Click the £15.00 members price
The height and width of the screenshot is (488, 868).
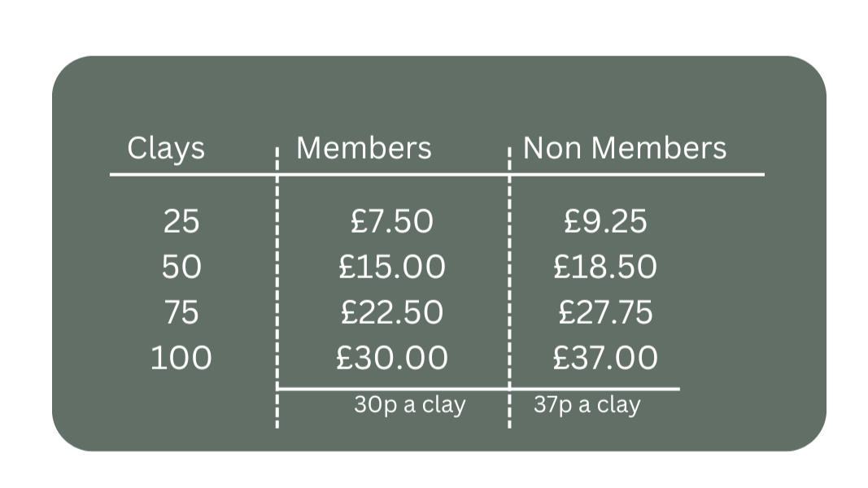point(392,267)
